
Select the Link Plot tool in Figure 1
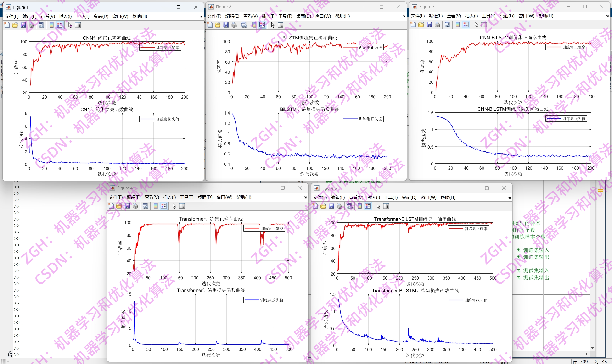pyautogui.click(x=41, y=25)
